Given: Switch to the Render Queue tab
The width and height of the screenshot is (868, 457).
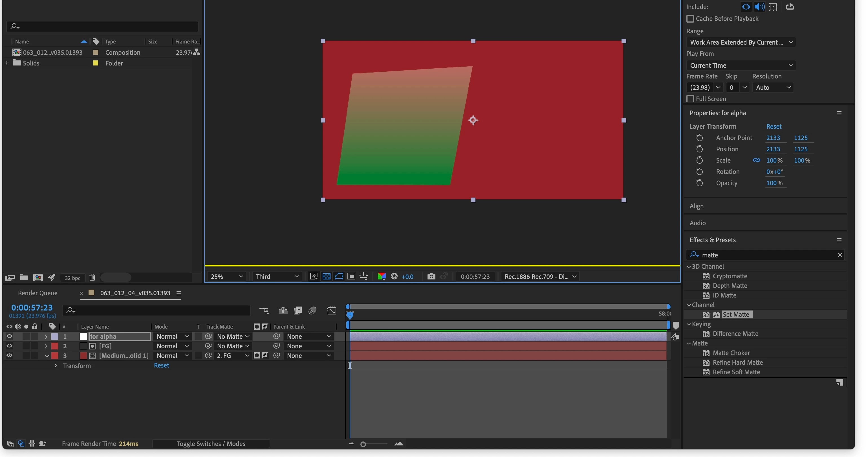Looking at the screenshot, I should coord(38,293).
